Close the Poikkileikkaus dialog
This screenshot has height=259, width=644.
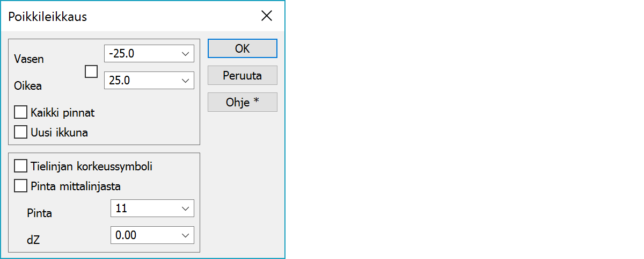[x=266, y=16]
